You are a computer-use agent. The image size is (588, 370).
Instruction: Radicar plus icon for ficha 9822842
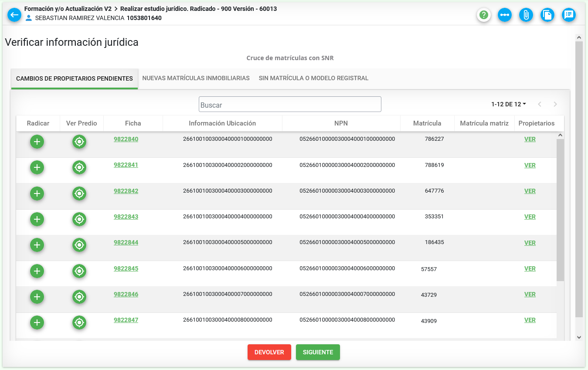click(x=37, y=193)
